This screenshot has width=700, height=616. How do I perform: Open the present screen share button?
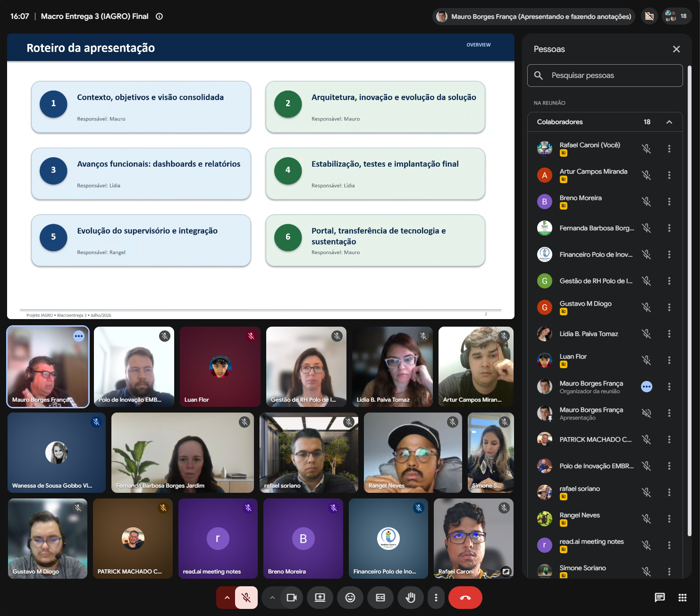tap(320, 598)
